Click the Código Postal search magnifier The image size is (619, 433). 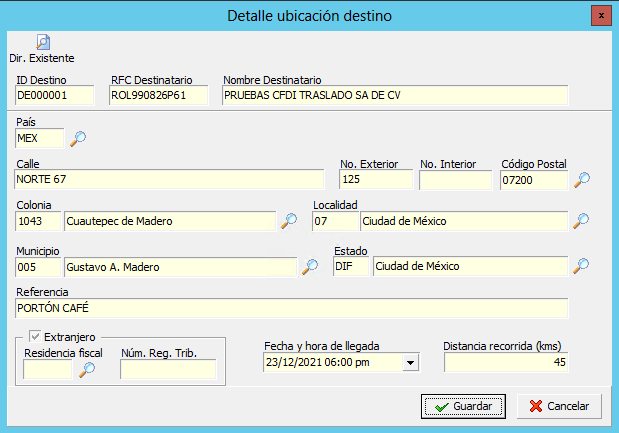(581, 180)
